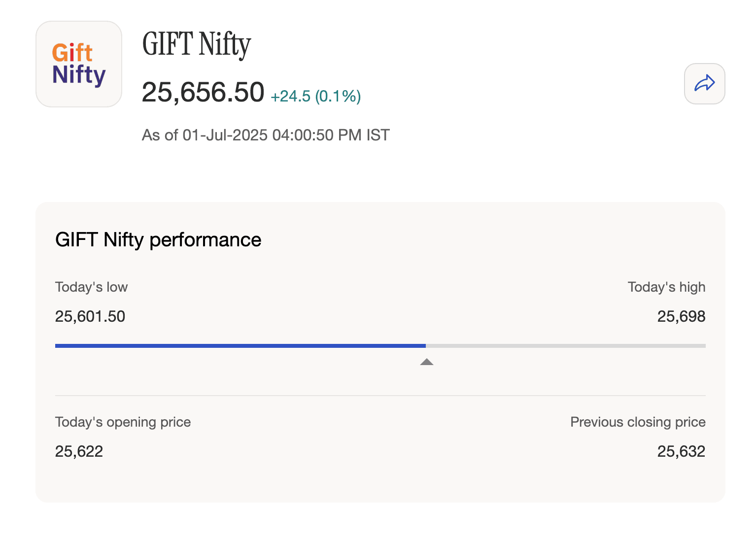756x538 pixels.
Task: Click the previous closing value 25,632
Action: [x=681, y=451]
